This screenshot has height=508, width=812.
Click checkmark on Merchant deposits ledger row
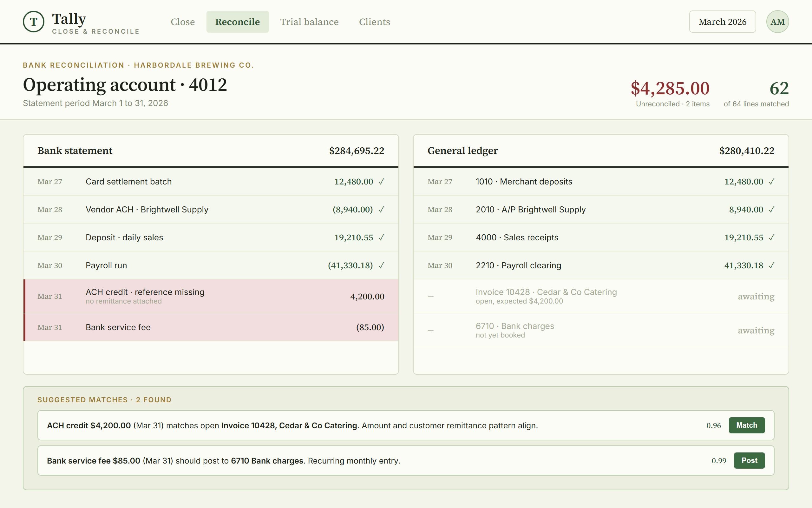[x=771, y=182]
